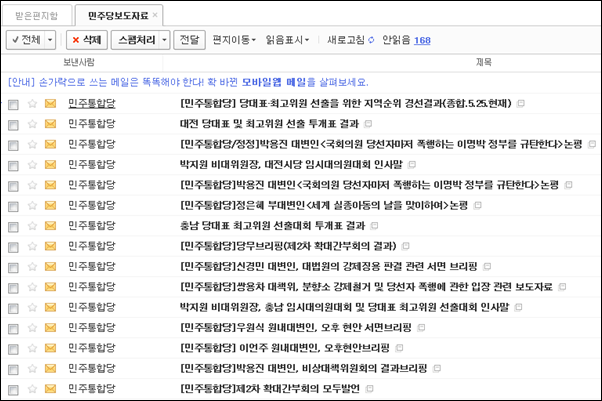Image resolution: width=602 pixels, height=401 pixels.
Task: Select checkbox for 쌍용차 대책위 보도자료 mail
Action: coord(13,288)
